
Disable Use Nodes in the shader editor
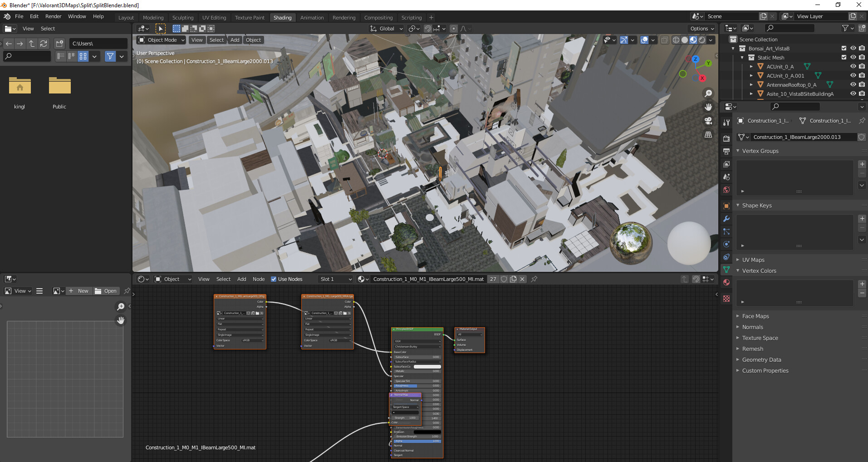point(274,279)
